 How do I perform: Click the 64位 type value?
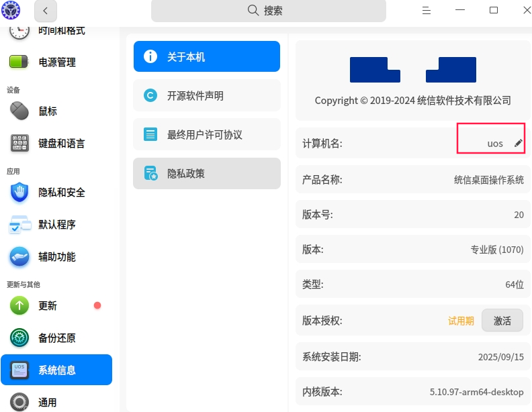(515, 285)
